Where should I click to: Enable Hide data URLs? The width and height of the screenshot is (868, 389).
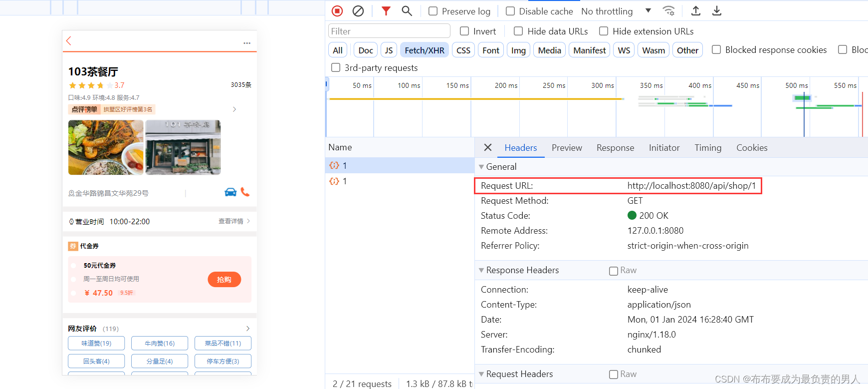[518, 31]
